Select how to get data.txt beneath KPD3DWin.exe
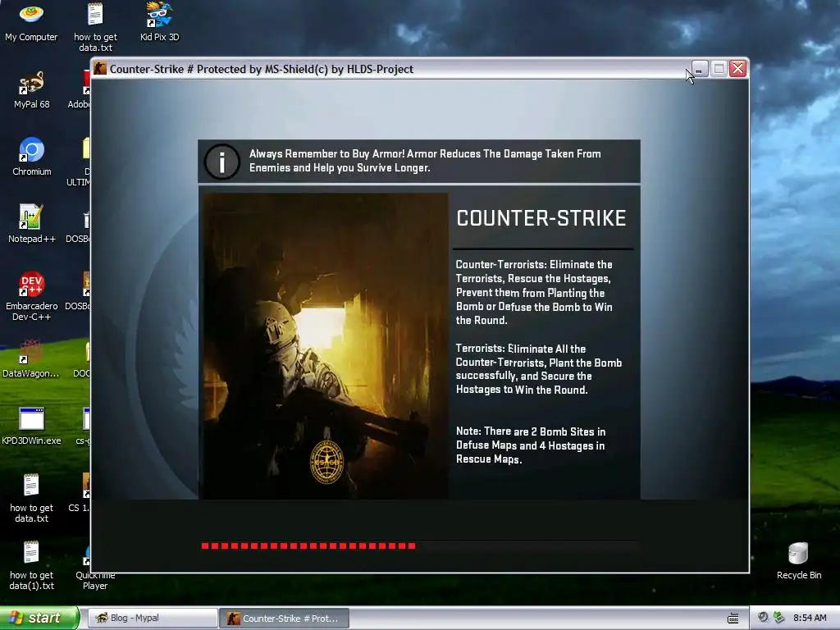Image resolution: width=840 pixels, height=630 pixels. [32, 498]
